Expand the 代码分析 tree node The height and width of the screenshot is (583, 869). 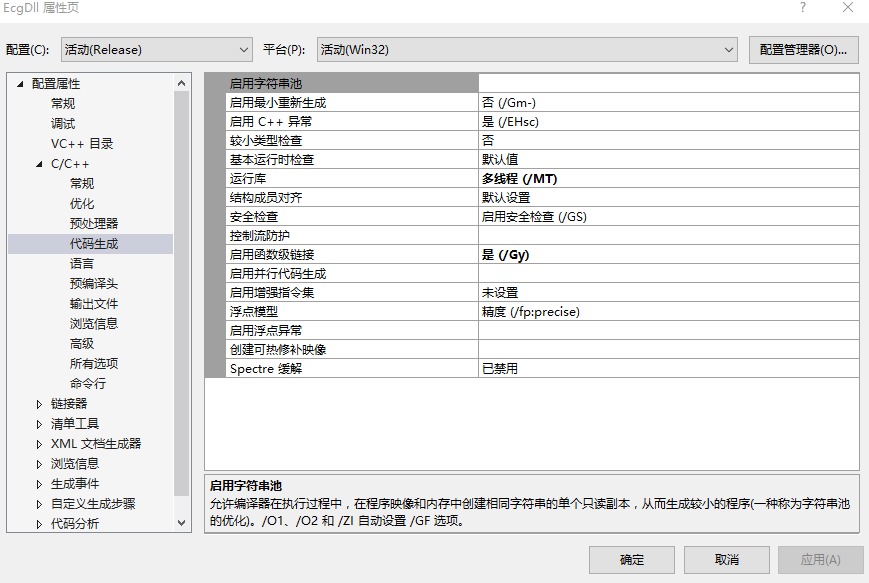tap(39, 524)
